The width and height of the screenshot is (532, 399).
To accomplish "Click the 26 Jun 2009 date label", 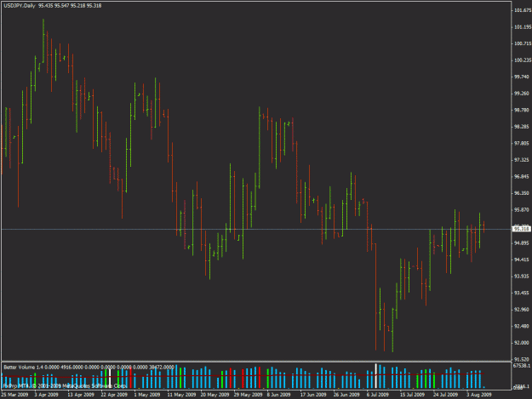I will click(x=346, y=395).
